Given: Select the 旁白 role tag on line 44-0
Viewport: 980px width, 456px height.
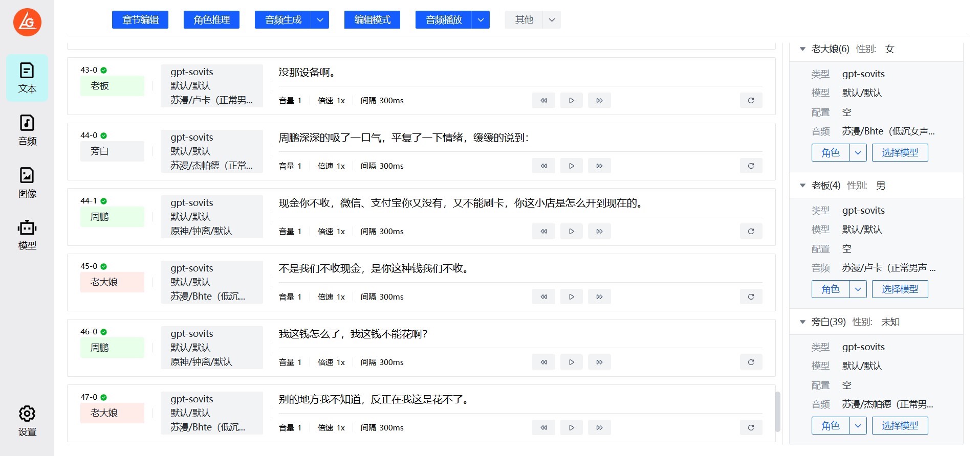Looking at the screenshot, I should click(x=112, y=151).
